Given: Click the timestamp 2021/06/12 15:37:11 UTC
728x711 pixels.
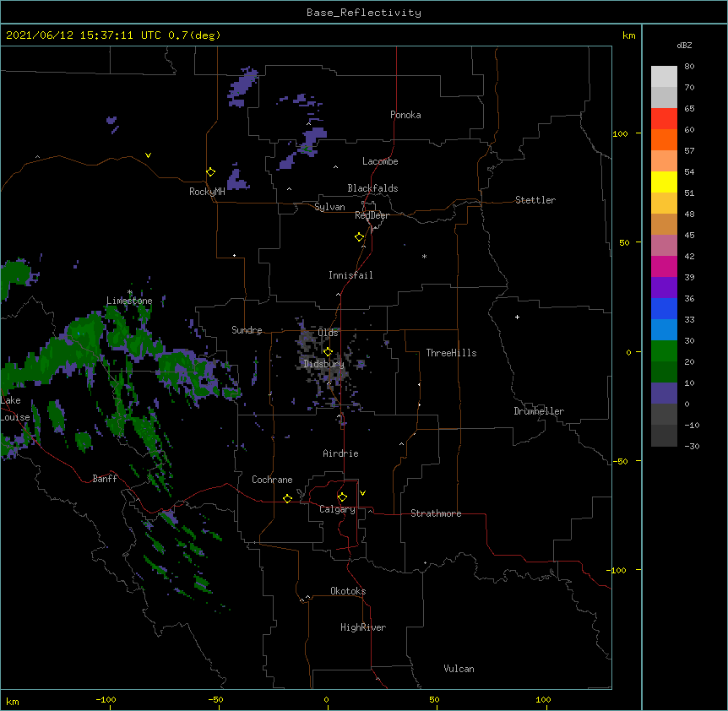Looking at the screenshot, I should (x=83, y=35).
